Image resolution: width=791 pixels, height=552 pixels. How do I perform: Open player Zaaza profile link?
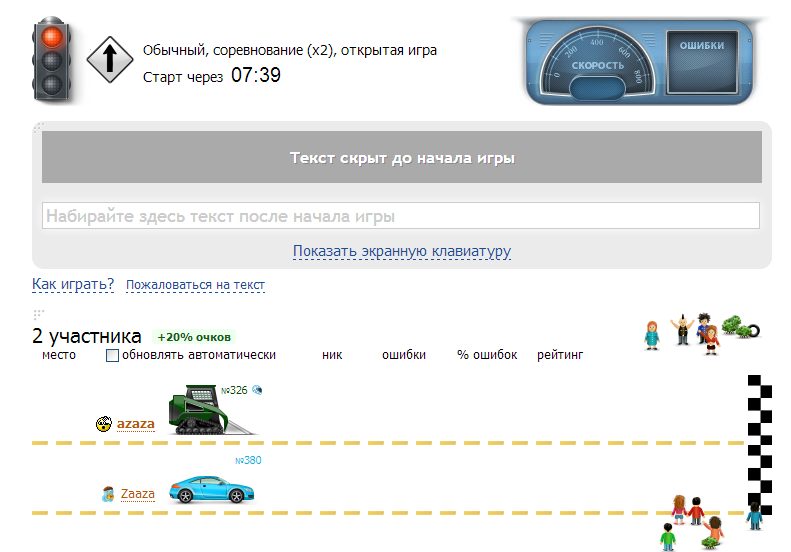[137, 493]
